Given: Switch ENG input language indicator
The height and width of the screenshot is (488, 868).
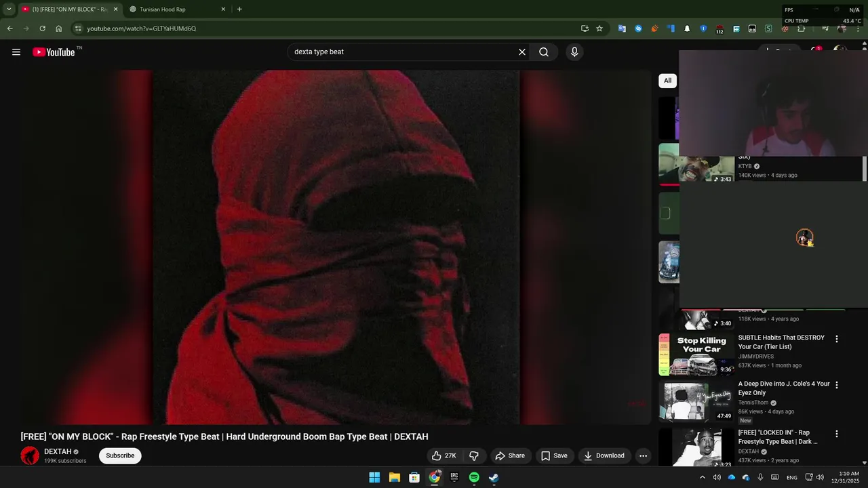Looking at the screenshot, I should [791, 477].
